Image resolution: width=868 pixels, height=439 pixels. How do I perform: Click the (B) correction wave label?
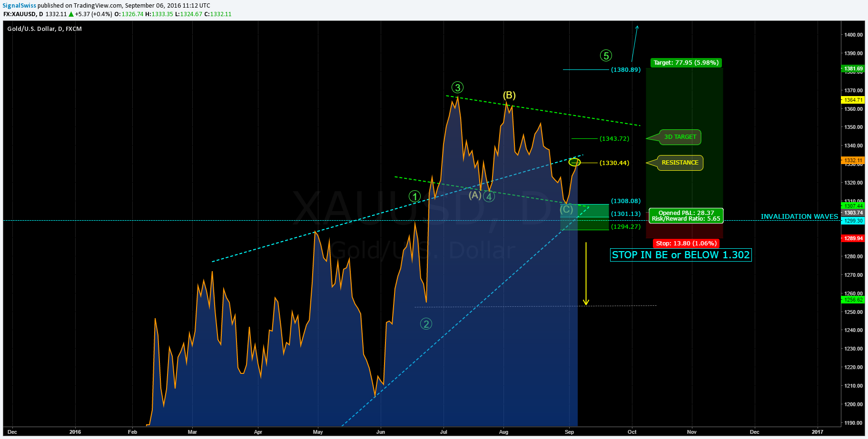(x=509, y=95)
